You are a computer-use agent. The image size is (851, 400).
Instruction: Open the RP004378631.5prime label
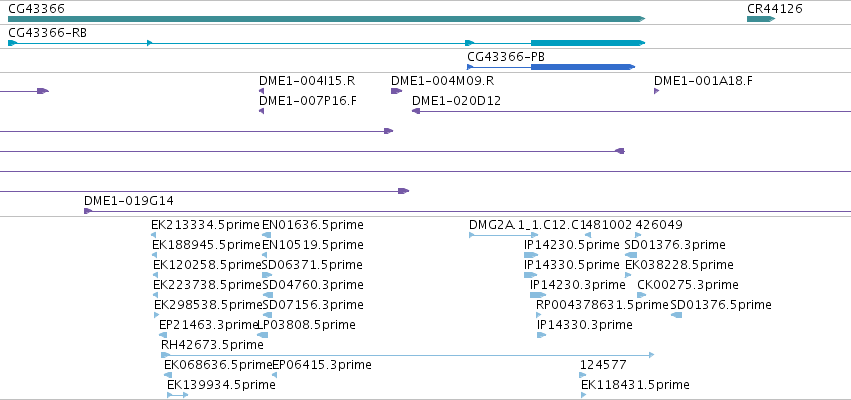[x=602, y=305]
